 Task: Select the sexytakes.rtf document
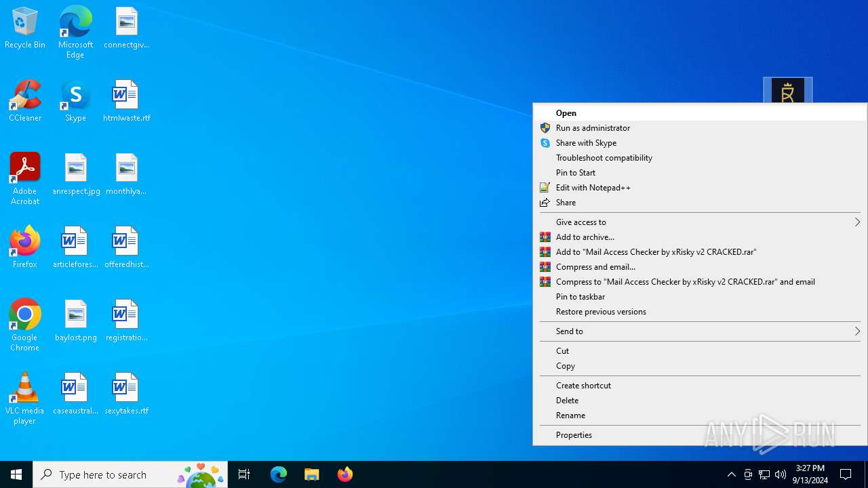127,394
